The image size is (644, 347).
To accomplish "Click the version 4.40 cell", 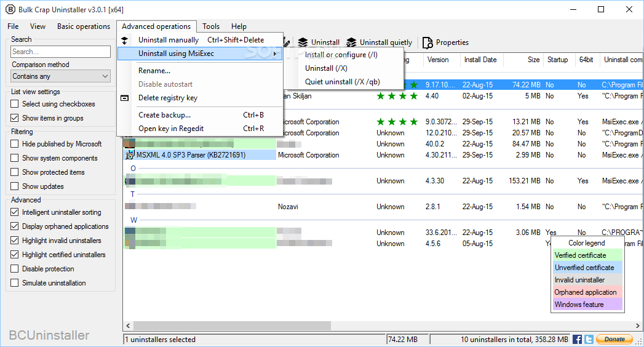I will pos(432,96).
